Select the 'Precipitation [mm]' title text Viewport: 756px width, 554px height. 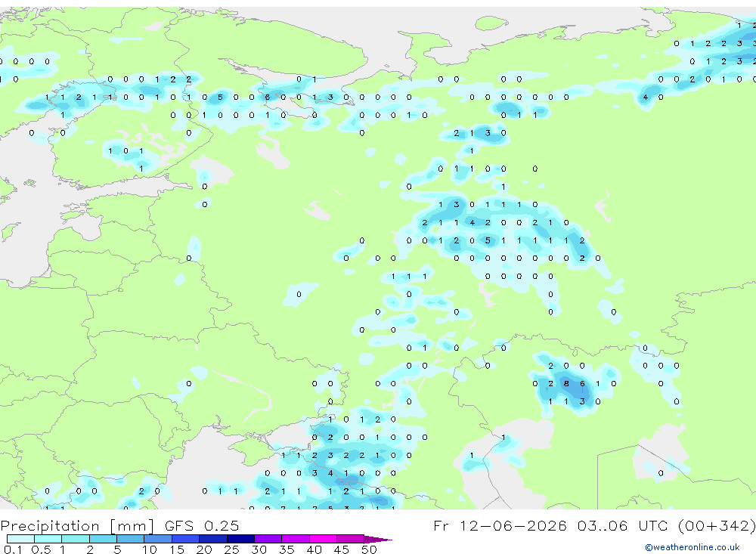click(77, 525)
